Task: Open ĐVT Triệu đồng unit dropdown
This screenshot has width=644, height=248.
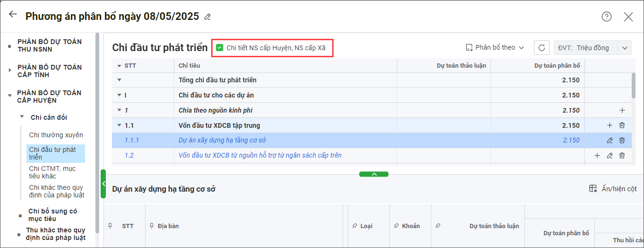Action: click(625, 48)
